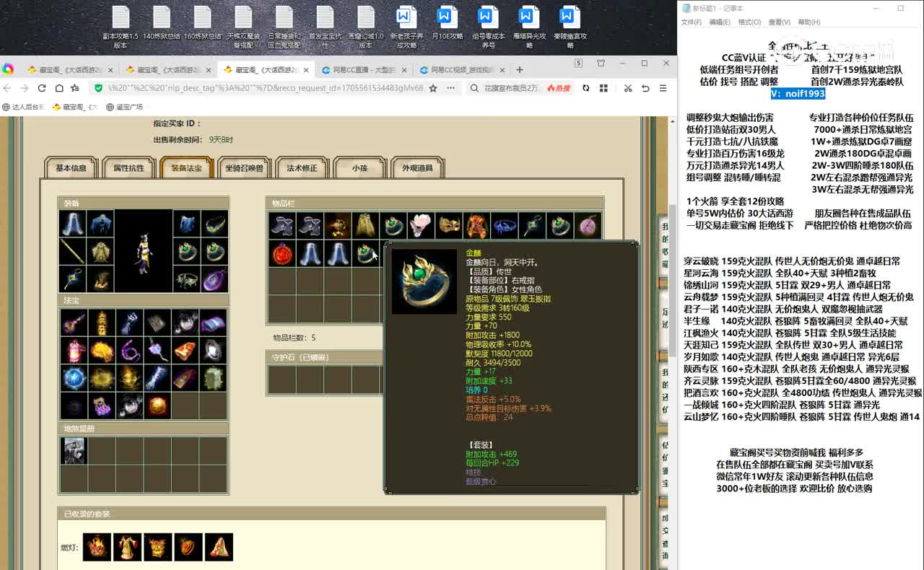Click the character portrait in equipment panel
Screen dimensions: 924x570
click(144, 250)
